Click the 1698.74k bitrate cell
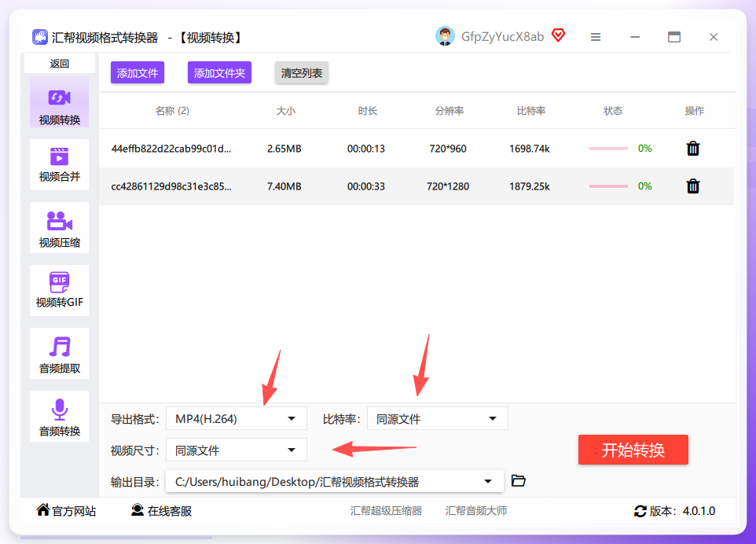This screenshot has height=544, width=756. (x=530, y=149)
